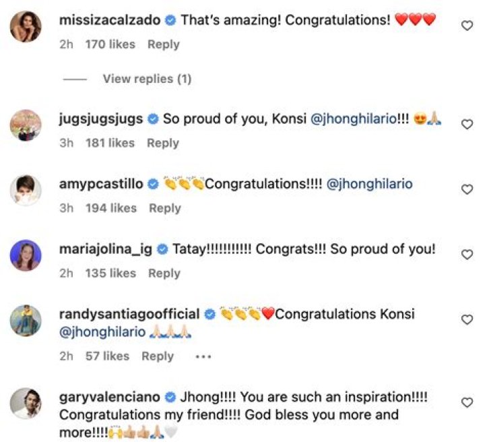Open garyvalenciano's profile avatar

26,403
